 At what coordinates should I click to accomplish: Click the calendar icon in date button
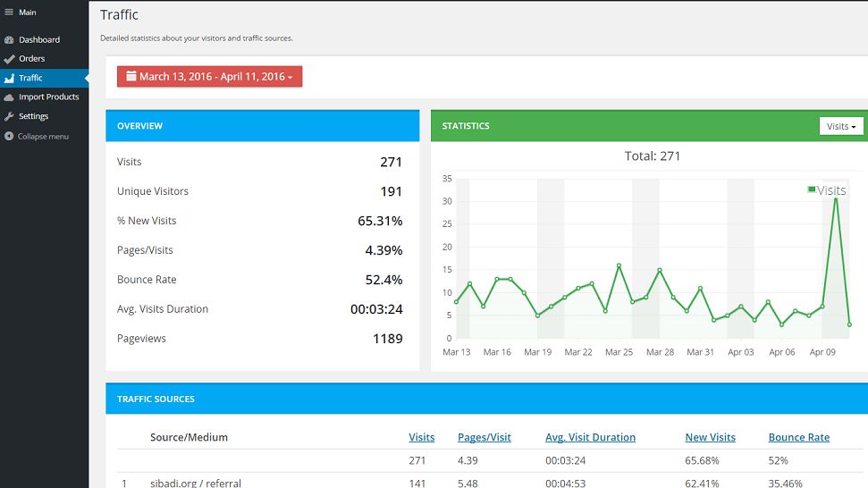coord(131,77)
